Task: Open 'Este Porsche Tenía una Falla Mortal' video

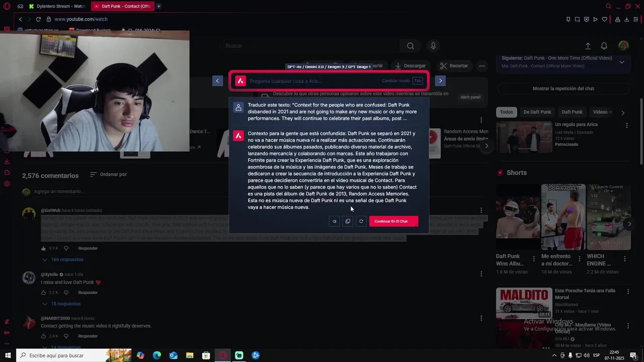Action: click(x=524, y=303)
